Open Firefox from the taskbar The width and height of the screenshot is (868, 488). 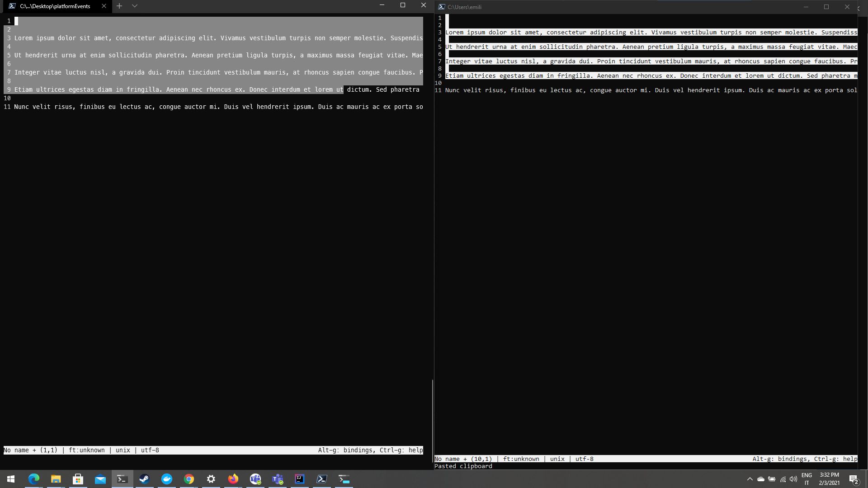click(233, 479)
